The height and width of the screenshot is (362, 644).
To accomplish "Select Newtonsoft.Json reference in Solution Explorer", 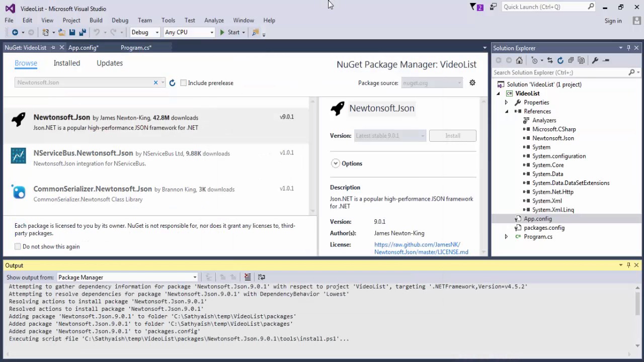I will coord(553,138).
